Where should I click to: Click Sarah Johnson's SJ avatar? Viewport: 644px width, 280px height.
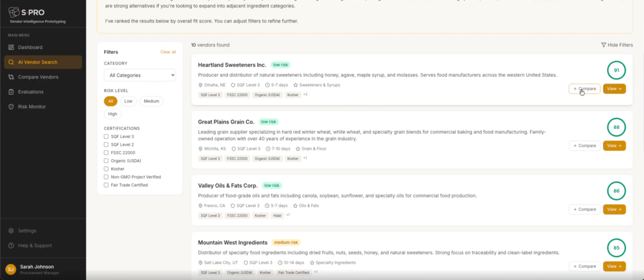click(x=11, y=269)
